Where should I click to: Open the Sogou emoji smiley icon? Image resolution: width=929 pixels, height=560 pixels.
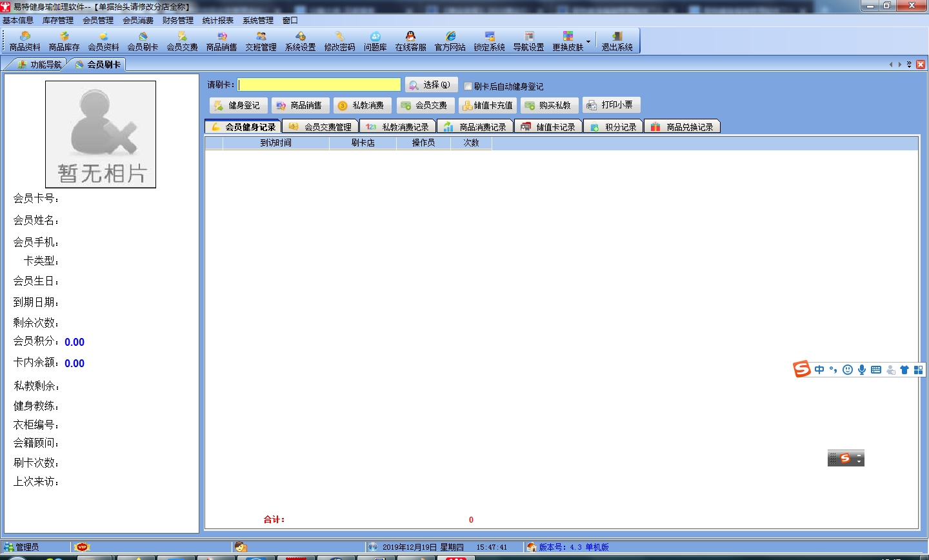848,370
